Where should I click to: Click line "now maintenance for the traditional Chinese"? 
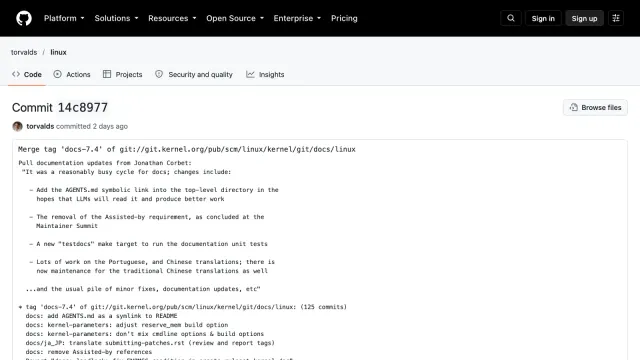(152, 271)
